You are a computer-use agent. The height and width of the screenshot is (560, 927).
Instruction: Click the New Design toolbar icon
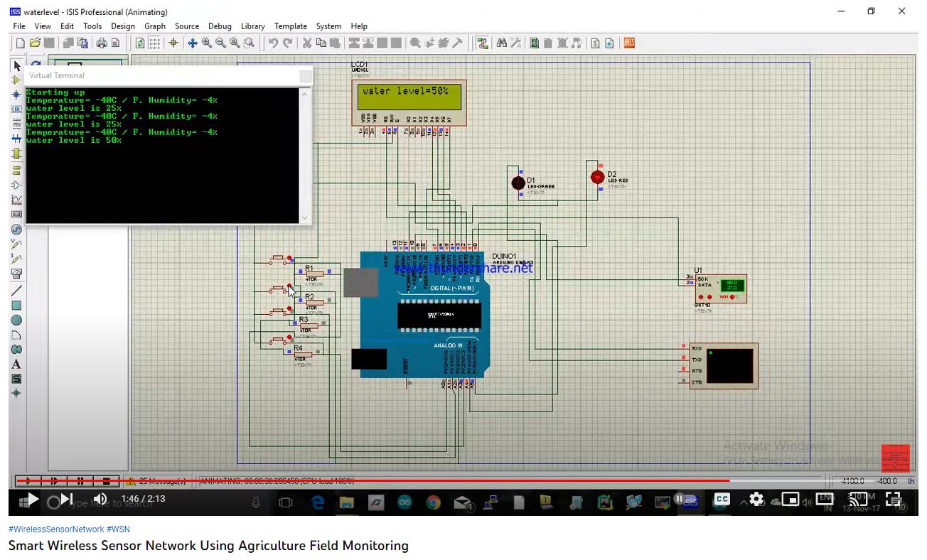point(20,43)
